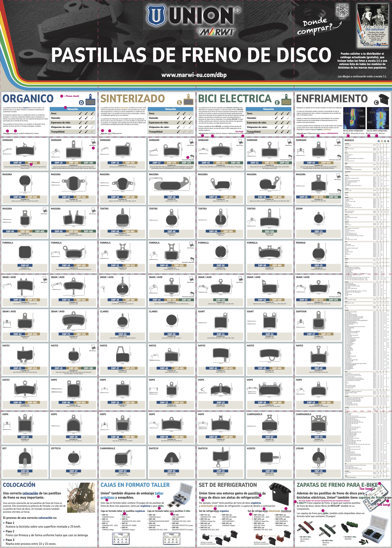Click the right thermal image 'Con las aletas refrigeradas'
Screen dimensions: 392x548
pos(378,118)
